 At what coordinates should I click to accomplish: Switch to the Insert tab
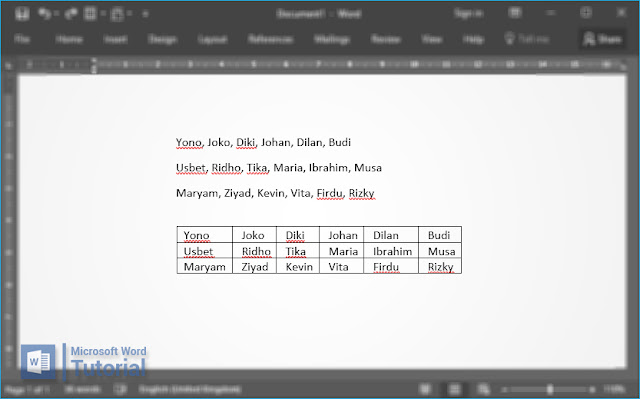click(x=116, y=39)
